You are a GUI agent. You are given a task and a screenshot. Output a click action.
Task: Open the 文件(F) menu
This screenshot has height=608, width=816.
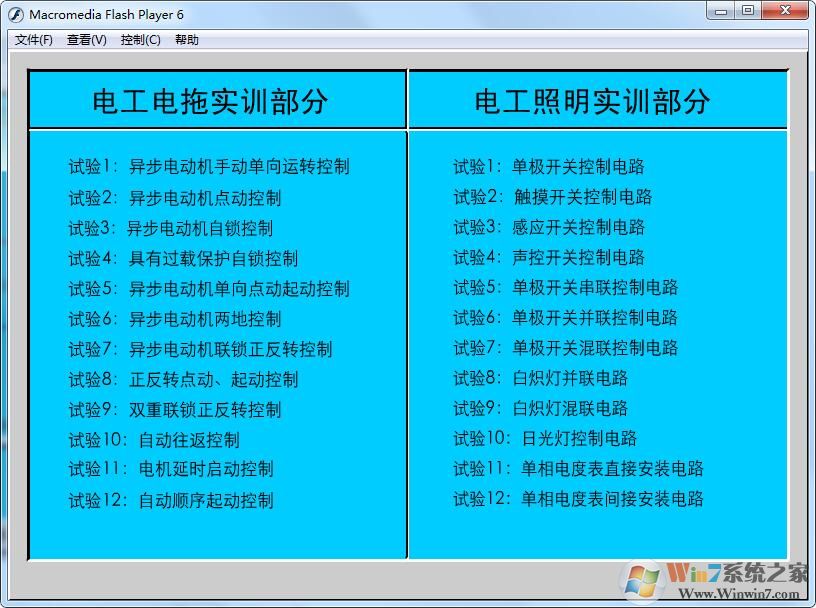click(x=32, y=40)
